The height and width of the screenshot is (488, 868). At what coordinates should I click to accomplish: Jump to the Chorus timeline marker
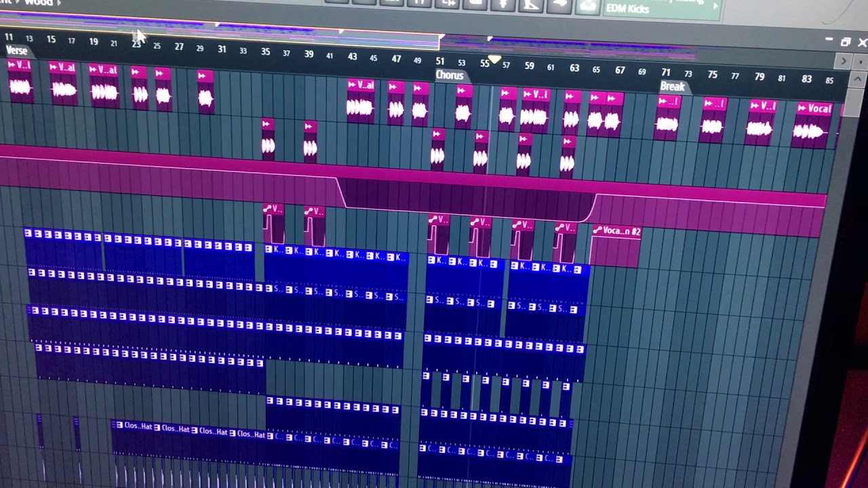449,75
